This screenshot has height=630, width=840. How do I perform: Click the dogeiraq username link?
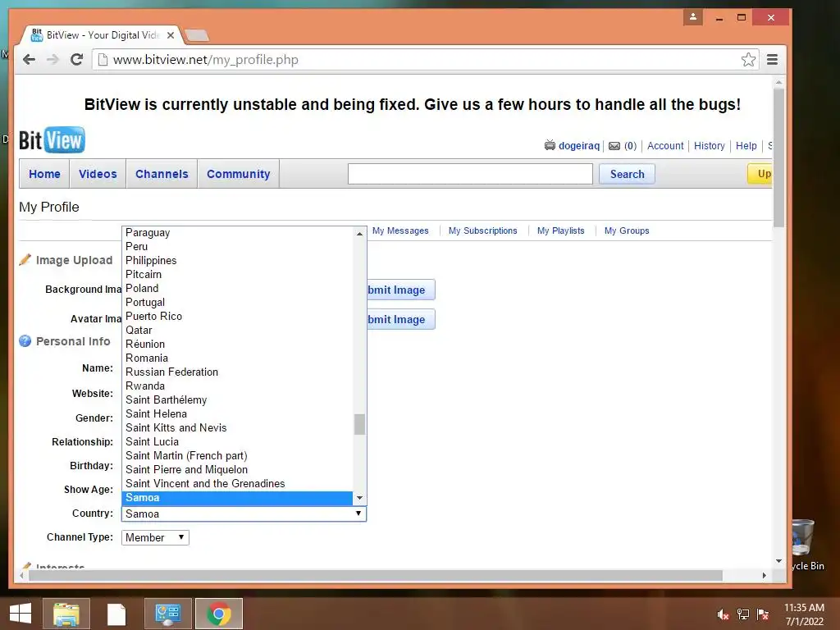(578, 146)
